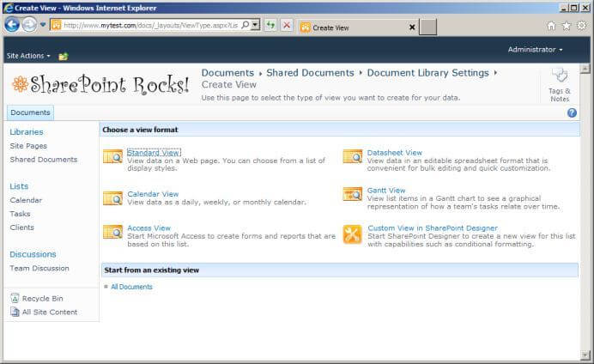Click the browser Forward arrow button

click(x=29, y=25)
